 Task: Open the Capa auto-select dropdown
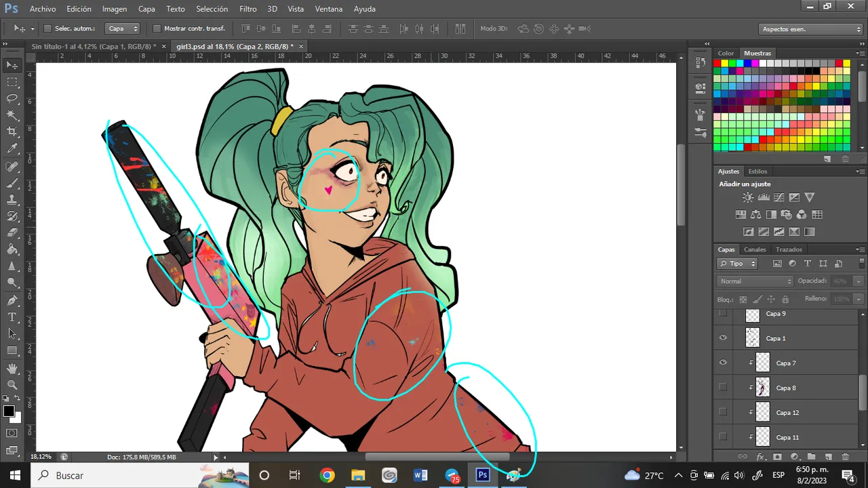point(123,28)
